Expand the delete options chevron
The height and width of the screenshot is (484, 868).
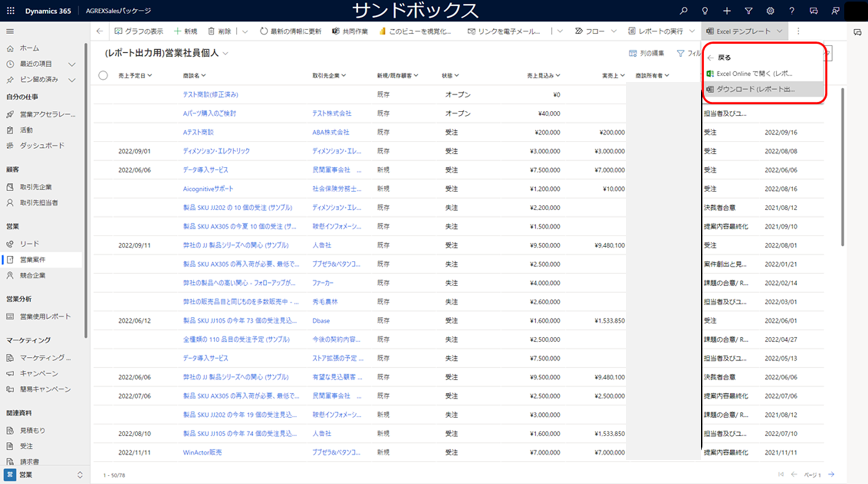(245, 32)
